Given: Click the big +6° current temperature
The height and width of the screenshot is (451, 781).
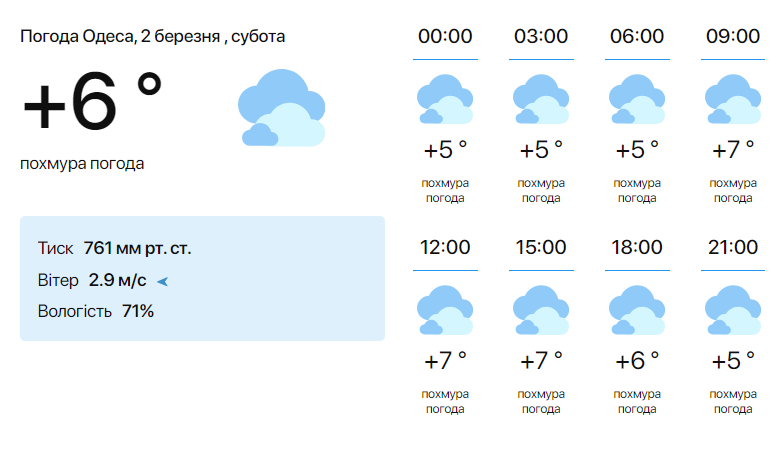Looking at the screenshot, I should point(92,104).
